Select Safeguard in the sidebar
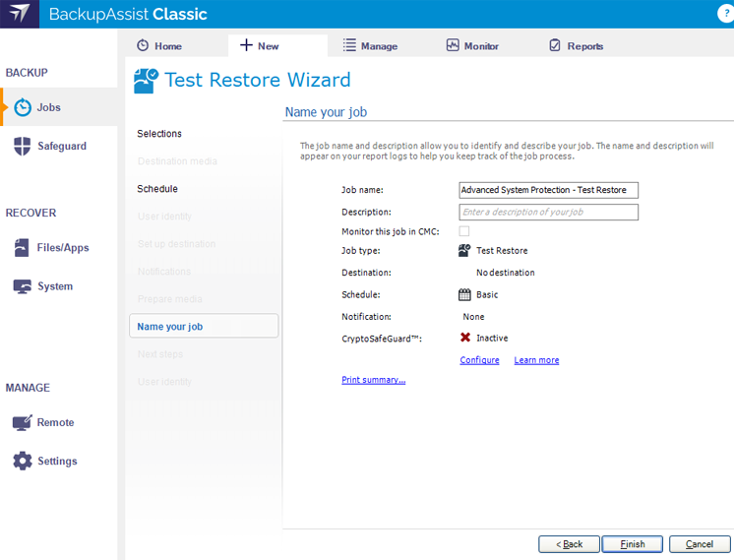The image size is (734, 560). pos(58,146)
